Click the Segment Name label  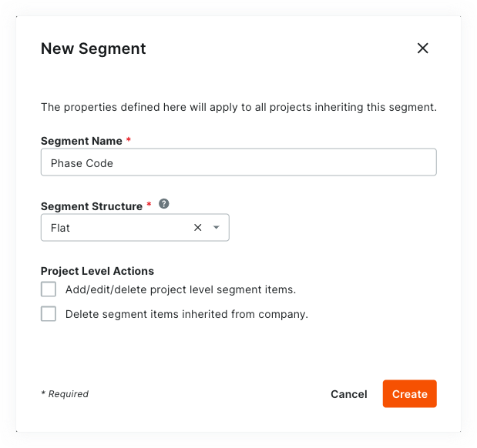tap(82, 141)
